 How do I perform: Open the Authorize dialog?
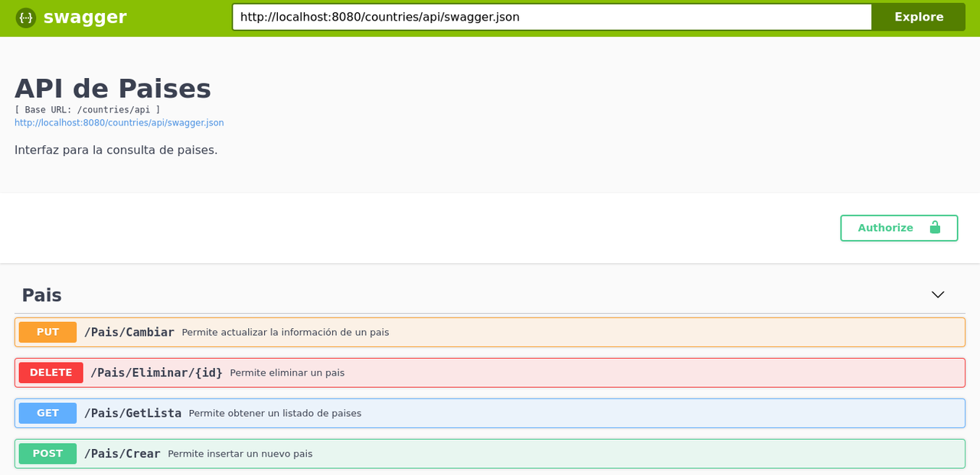point(899,228)
